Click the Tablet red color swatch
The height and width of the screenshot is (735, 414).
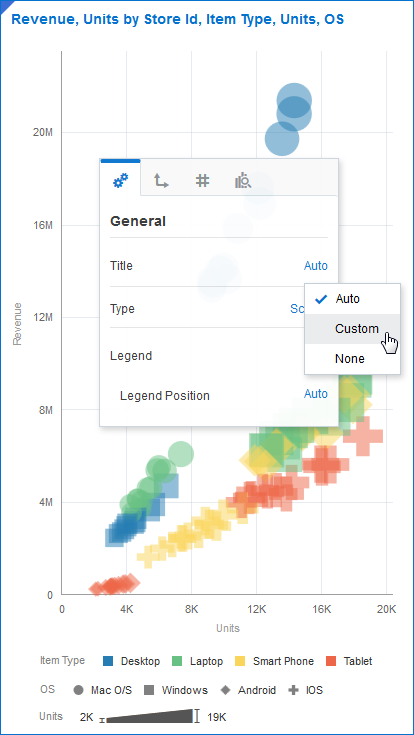point(331,661)
